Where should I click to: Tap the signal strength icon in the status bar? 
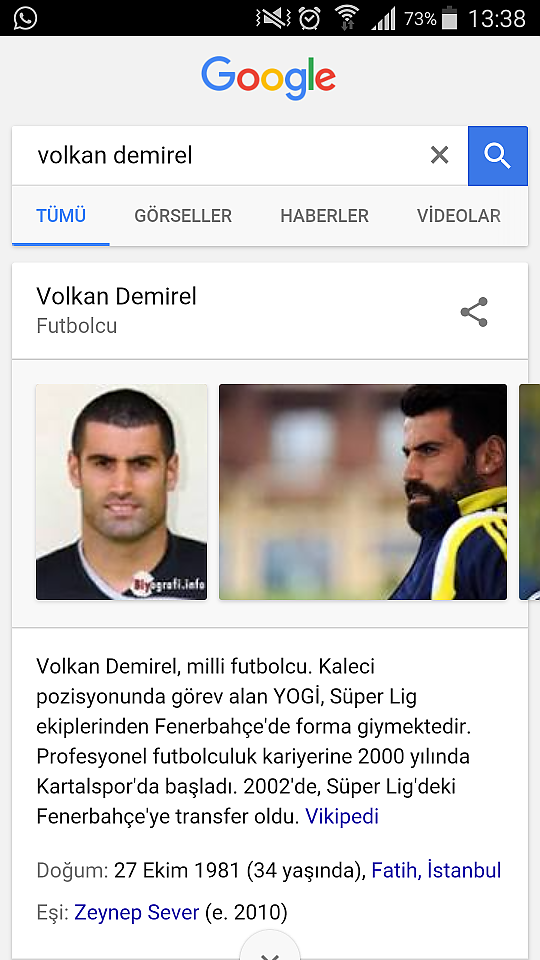click(x=383, y=19)
